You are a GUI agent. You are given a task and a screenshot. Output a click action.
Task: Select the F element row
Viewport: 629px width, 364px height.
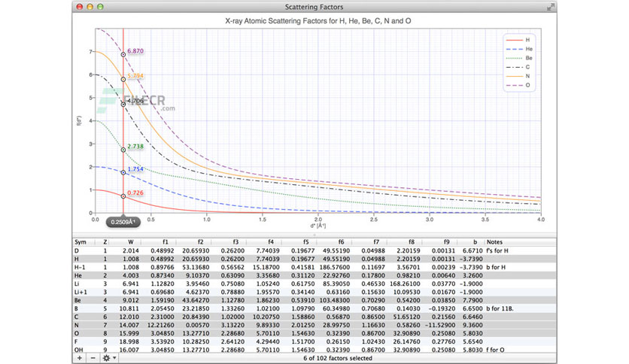tap(314, 341)
